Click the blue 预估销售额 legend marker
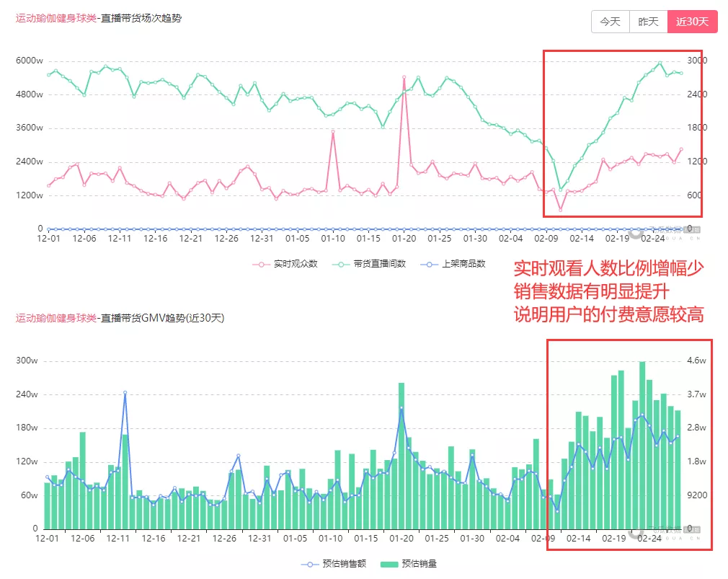The height and width of the screenshot is (579, 728). pyautogui.click(x=310, y=564)
